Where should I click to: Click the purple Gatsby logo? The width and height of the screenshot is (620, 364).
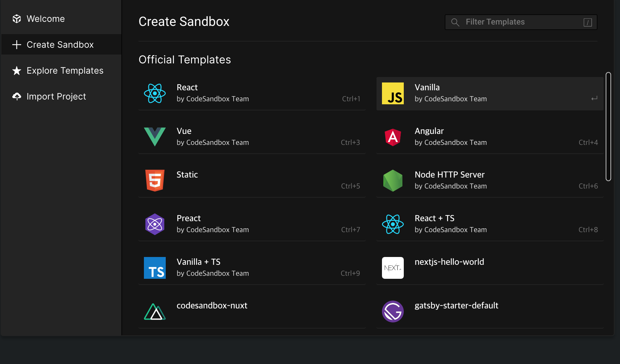[393, 312]
